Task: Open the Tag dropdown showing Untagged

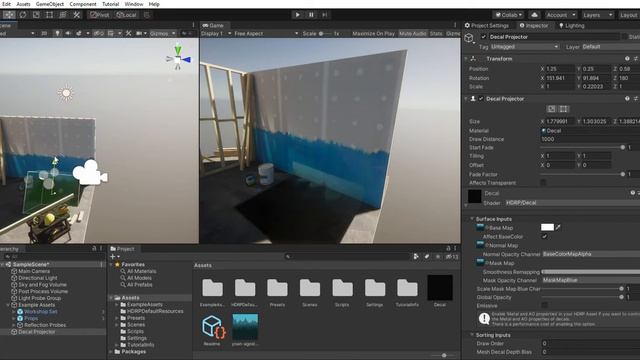Action: point(524,47)
